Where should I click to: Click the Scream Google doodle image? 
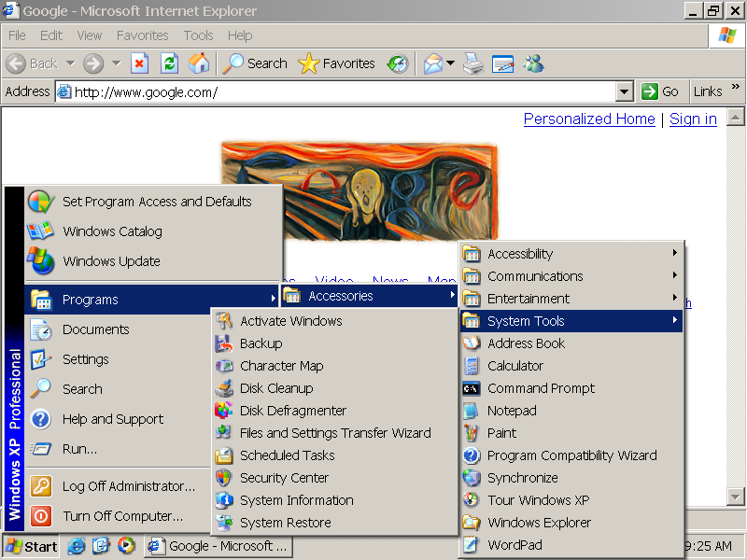(360, 190)
